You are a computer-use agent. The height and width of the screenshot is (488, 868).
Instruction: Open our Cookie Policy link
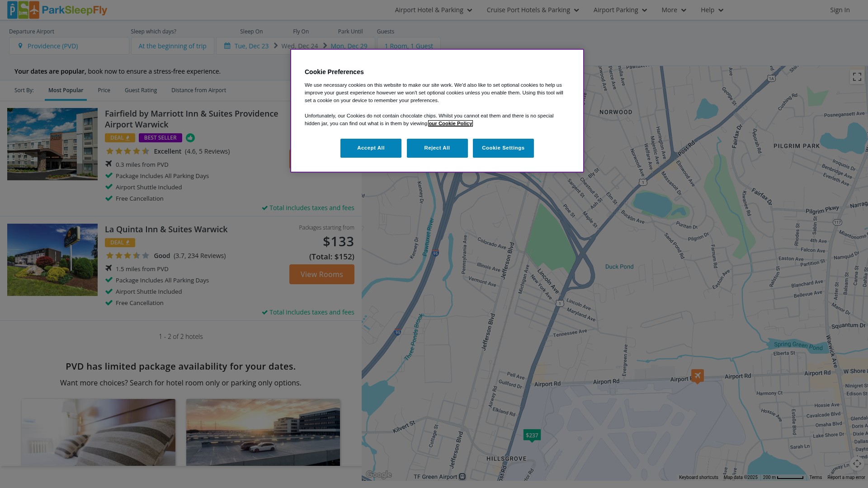pos(450,123)
